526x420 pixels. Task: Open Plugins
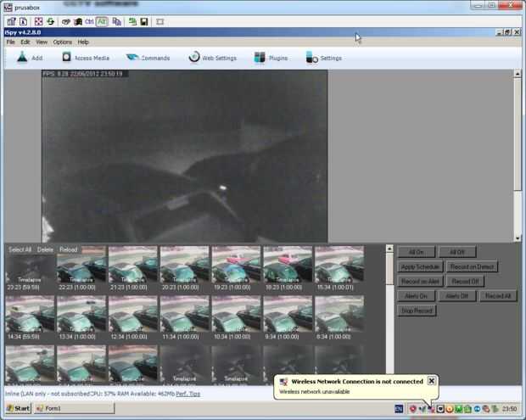[x=271, y=58]
